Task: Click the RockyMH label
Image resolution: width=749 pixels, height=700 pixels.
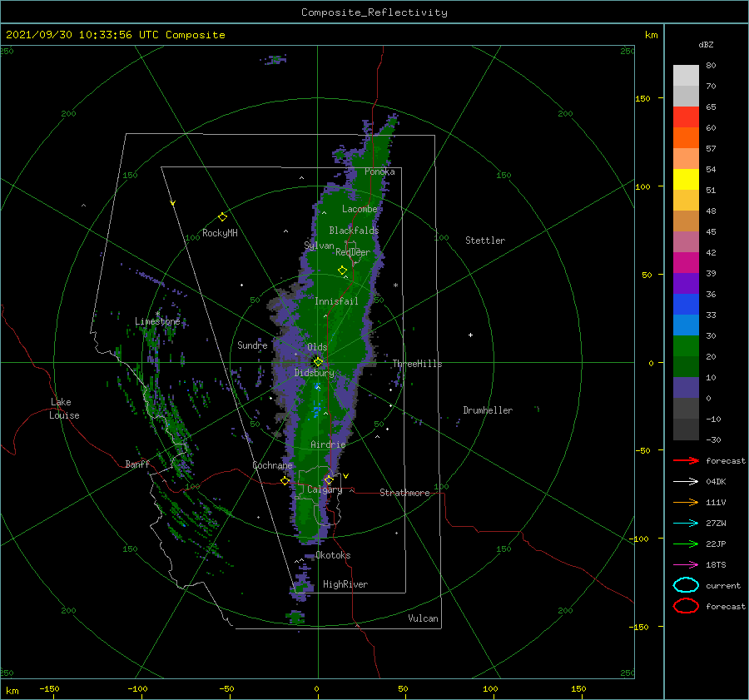Action: 220,233
